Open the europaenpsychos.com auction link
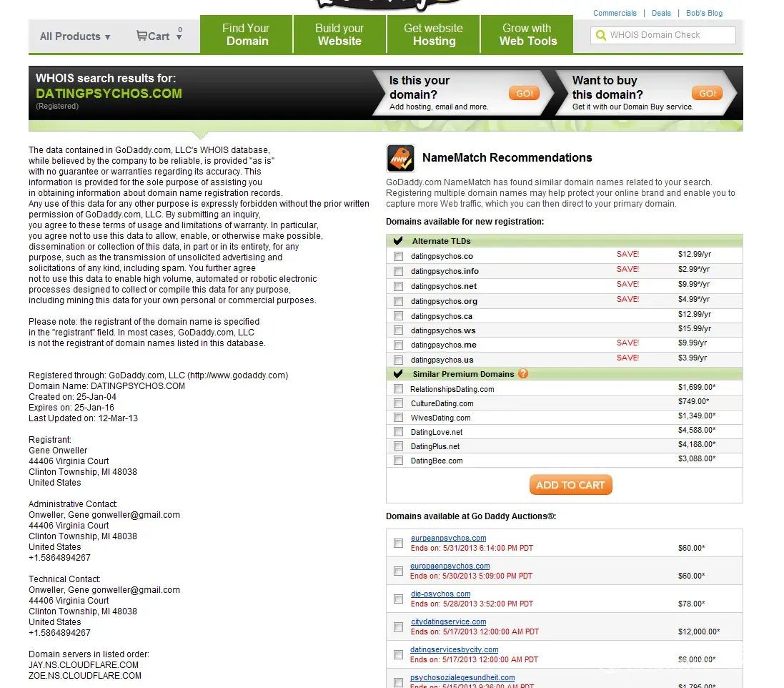784x688 pixels. (x=450, y=566)
